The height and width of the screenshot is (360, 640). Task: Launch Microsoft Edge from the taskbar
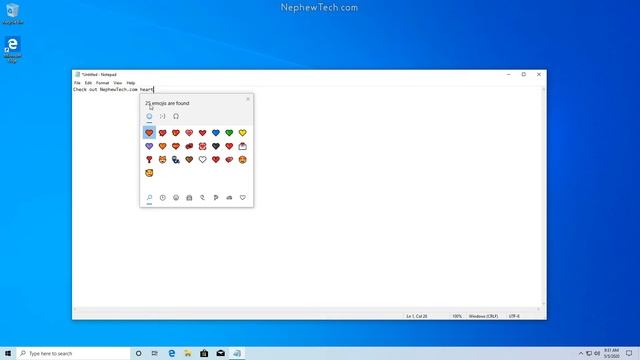(x=171, y=353)
